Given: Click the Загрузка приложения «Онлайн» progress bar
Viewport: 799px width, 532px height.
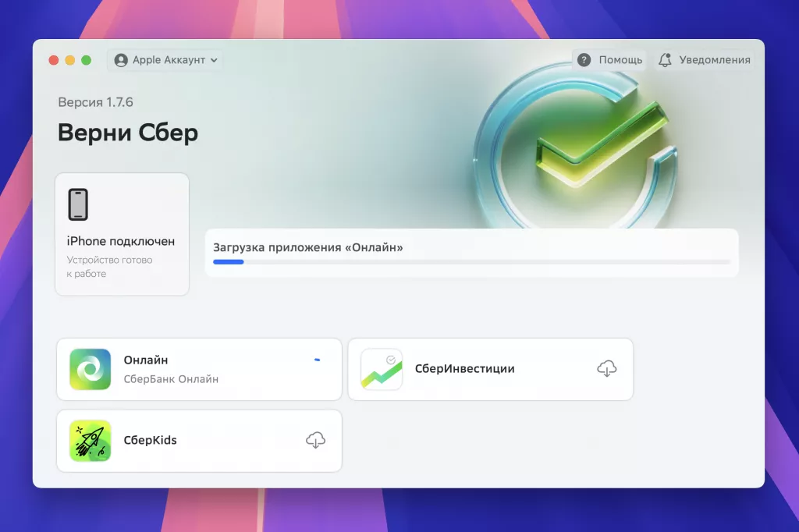Looking at the screenshot, I should (472, 262).
